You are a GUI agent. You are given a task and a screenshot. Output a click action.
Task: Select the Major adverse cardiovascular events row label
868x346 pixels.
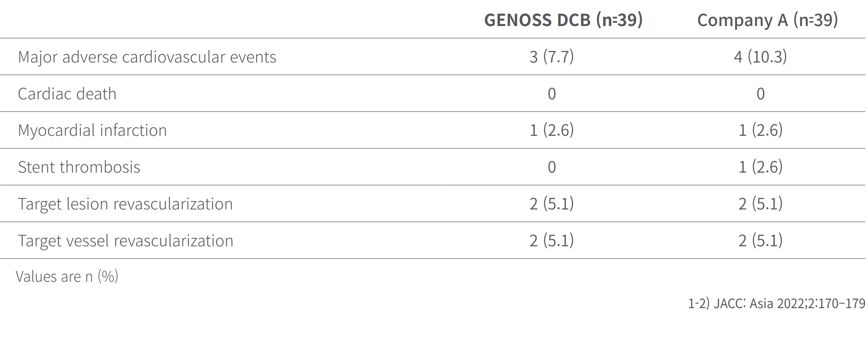(147, 57)
